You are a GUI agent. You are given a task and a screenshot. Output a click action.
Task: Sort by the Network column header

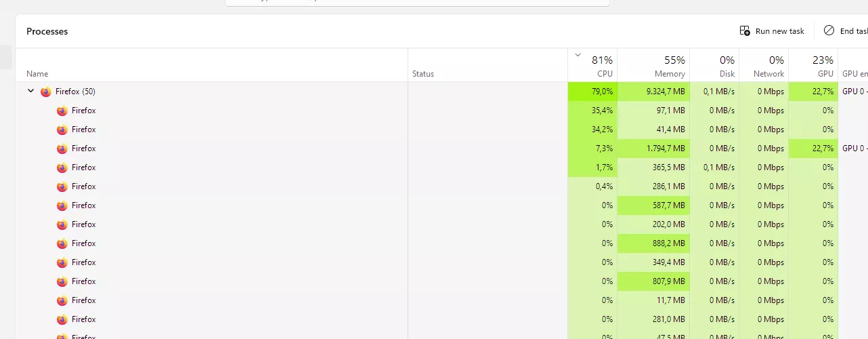coord(764,66)
